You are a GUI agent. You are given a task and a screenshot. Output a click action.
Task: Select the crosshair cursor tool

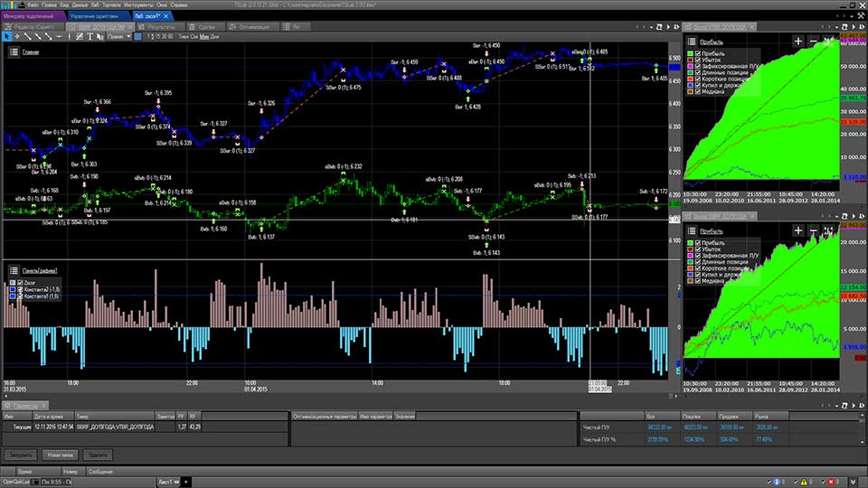tap(17, 36)
